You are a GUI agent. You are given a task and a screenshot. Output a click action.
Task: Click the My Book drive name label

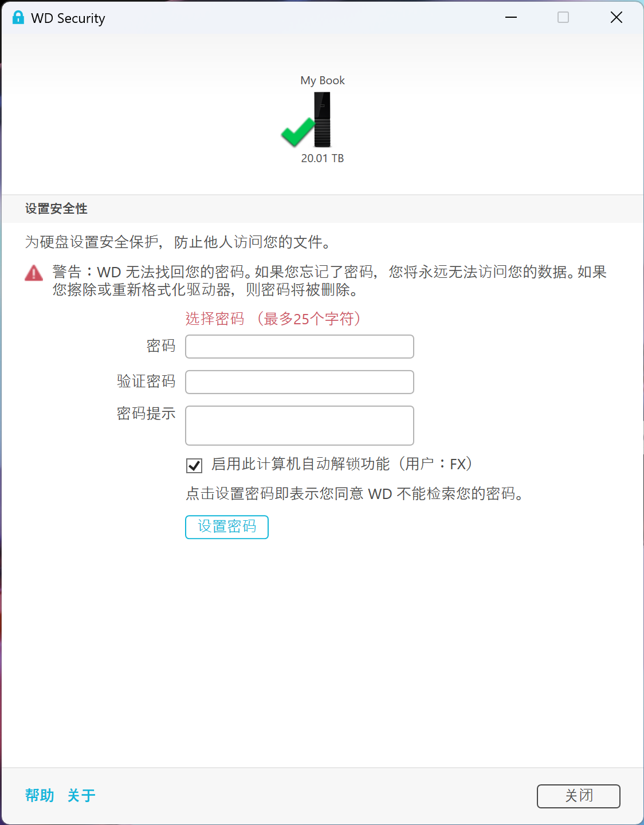[323, 80]
